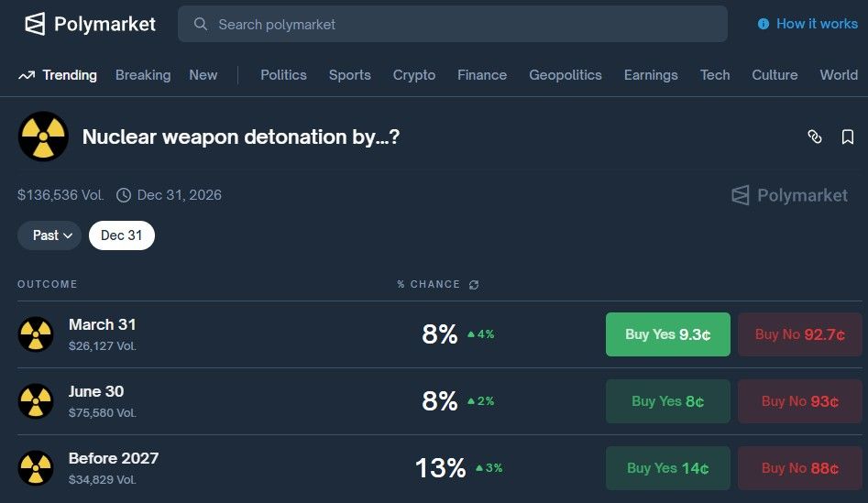Click the March 31 radiation icon
The width and height of the screenshot is (868, 503).
point(36,334)
